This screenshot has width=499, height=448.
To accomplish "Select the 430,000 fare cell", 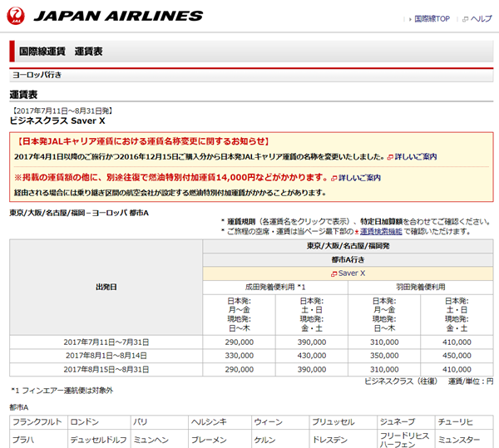I will (312, 356).
